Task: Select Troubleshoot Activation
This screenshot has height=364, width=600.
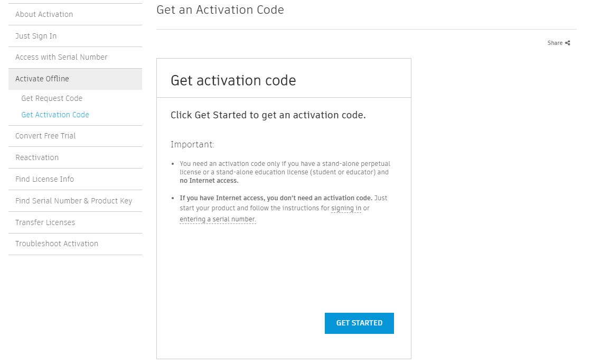Action: [75, 244]
